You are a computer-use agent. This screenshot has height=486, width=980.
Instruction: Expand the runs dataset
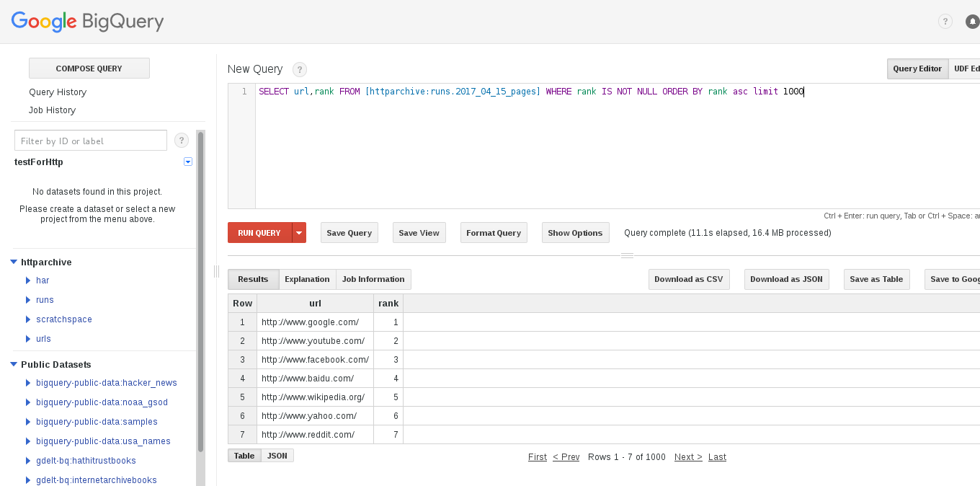click(x=28, y=300)
